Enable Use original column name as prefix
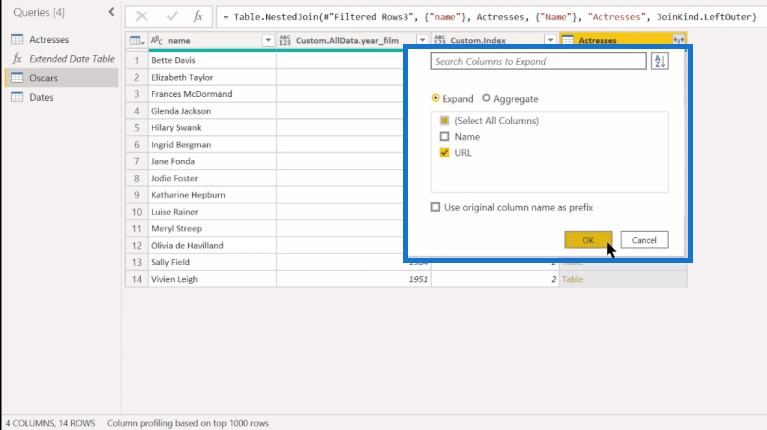Image resolution: width=767 pixels, height=430 pixels. 435,207
